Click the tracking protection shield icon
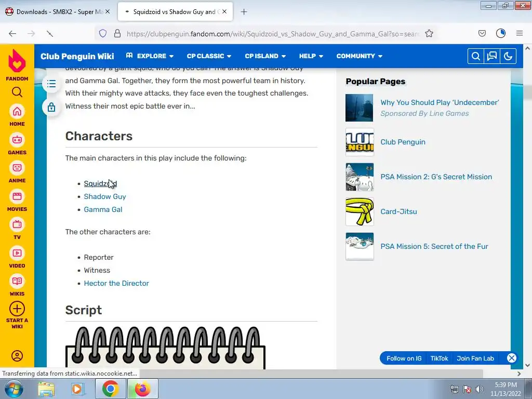This screenshot has height=399, width=532. (103, 33)
